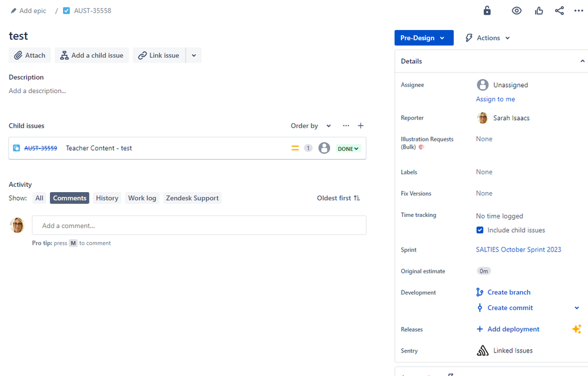Click the Add a comment input field
The width and height of the screenshot is (588, 376).
[199, 225]
